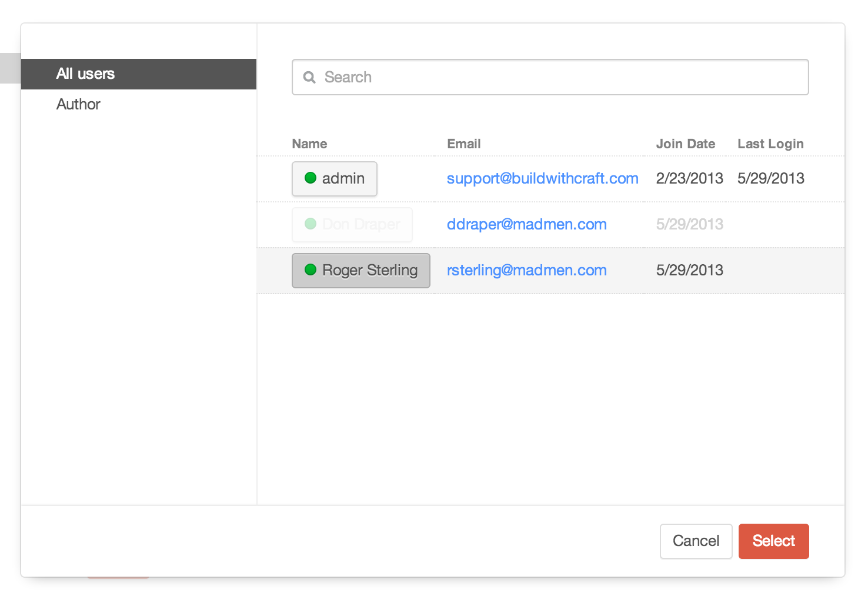868x599 pixels.
Task: Click the Don Draper name chip
Action: pos(352,224)
